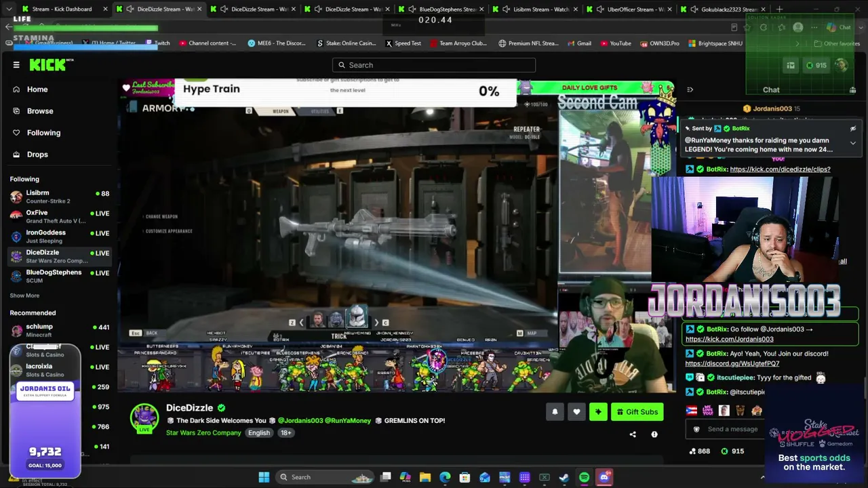The height and width of the screenshot is (488, 868).
Task: Open Spotify from the taskbar
Action: click(x=584, y=477)
